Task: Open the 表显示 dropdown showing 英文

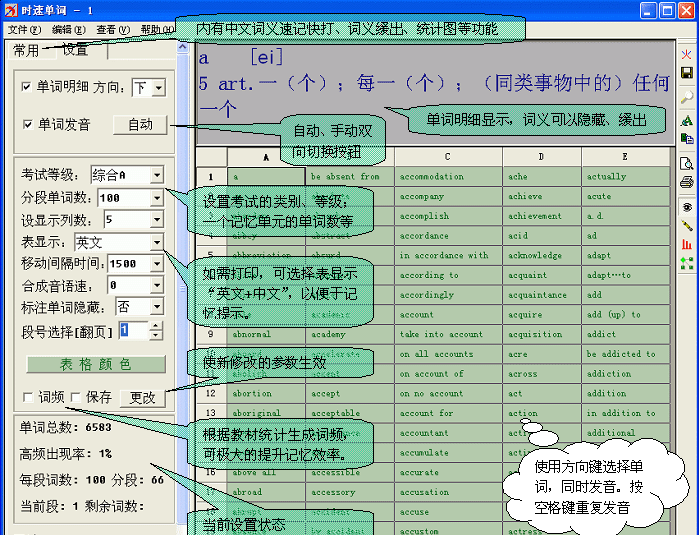Action: pos(157,242)
